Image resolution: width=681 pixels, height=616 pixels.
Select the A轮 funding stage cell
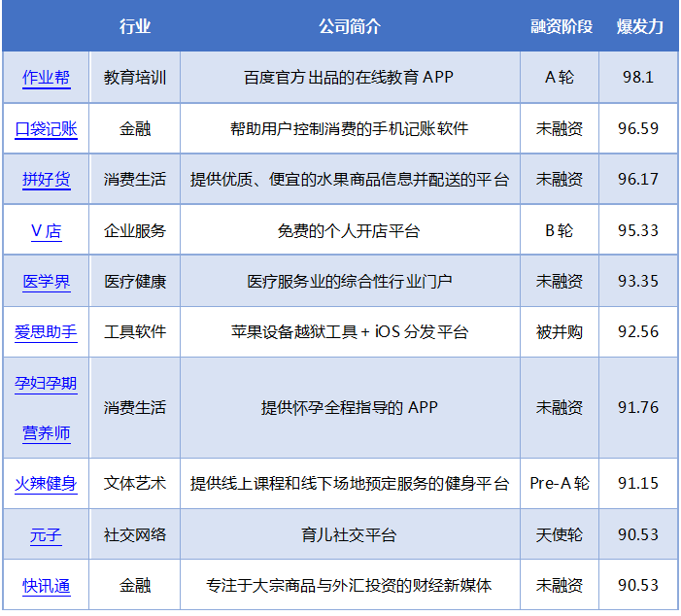[560, 78]
